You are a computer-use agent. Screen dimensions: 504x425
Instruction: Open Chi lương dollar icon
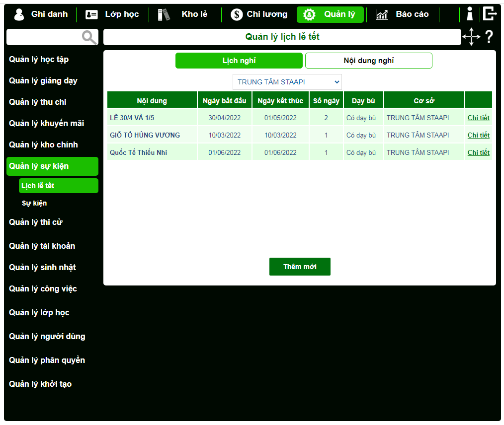point(237,14)
